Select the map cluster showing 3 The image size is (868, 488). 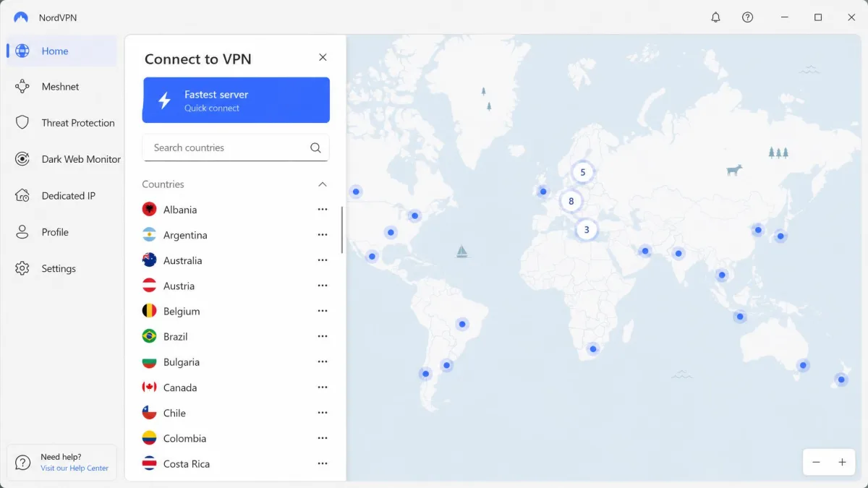point(587,230)
